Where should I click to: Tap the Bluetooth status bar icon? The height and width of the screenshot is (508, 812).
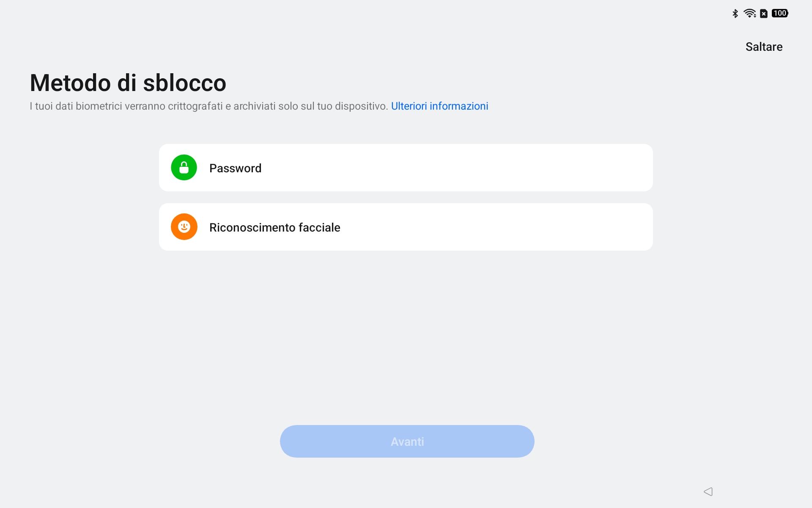point(735,14)
